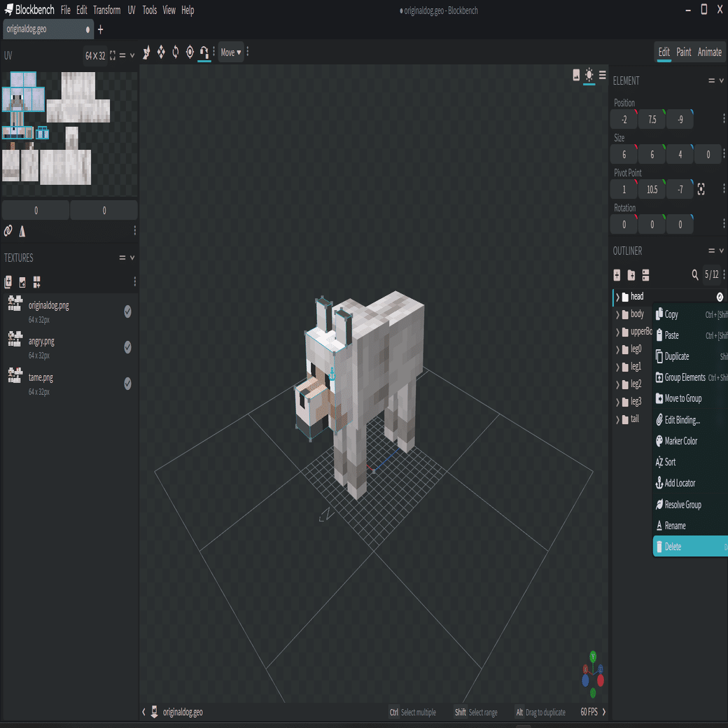Click the viewport screenshot background icon

coord(576,75)
